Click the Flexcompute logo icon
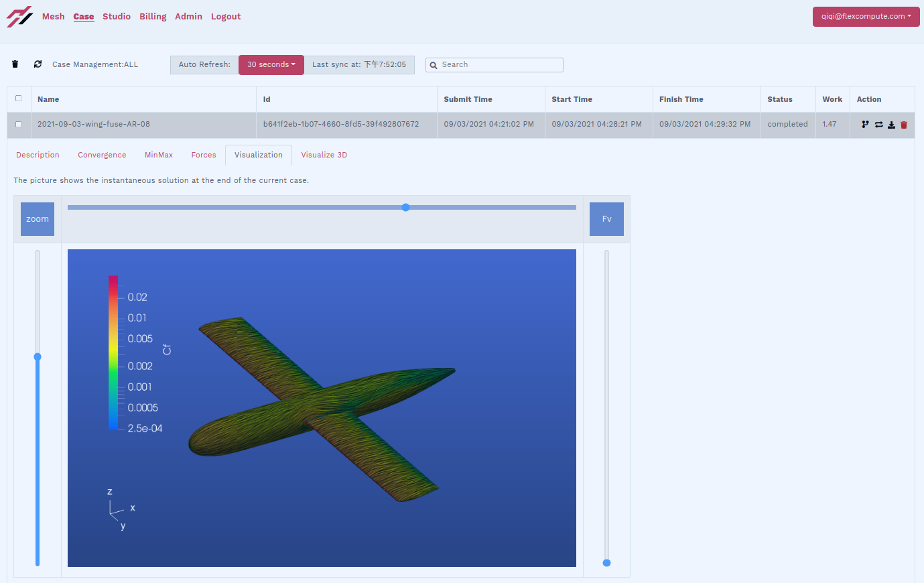Screen dimensions: 924x583 pyautogui.click(x=19, y=17)
